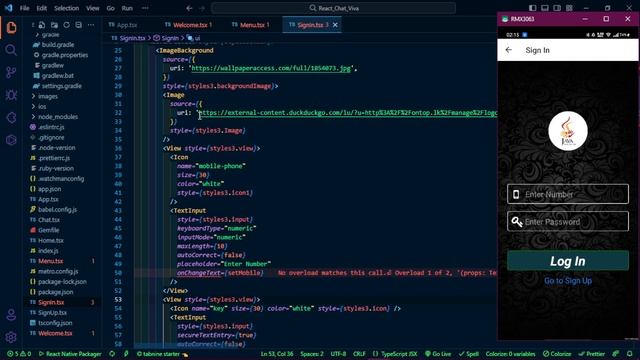The image size is (640, 360).
Task: Click UTF-8 encoding status item
Action: [338, 354]
